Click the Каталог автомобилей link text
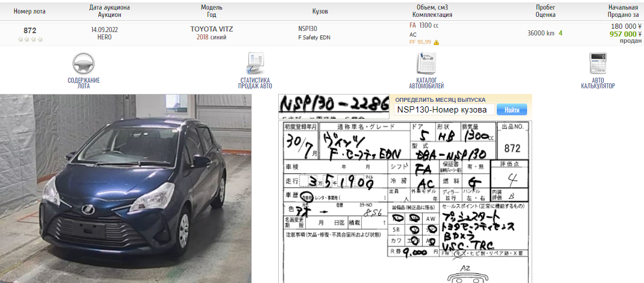Screen dimensions: 644x283 click(427, 83)
